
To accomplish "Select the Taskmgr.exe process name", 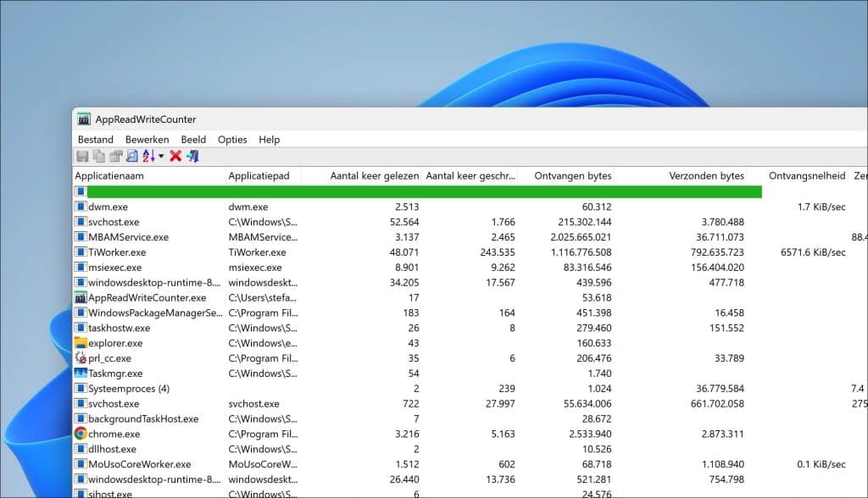I will click(x=115, y=373).
